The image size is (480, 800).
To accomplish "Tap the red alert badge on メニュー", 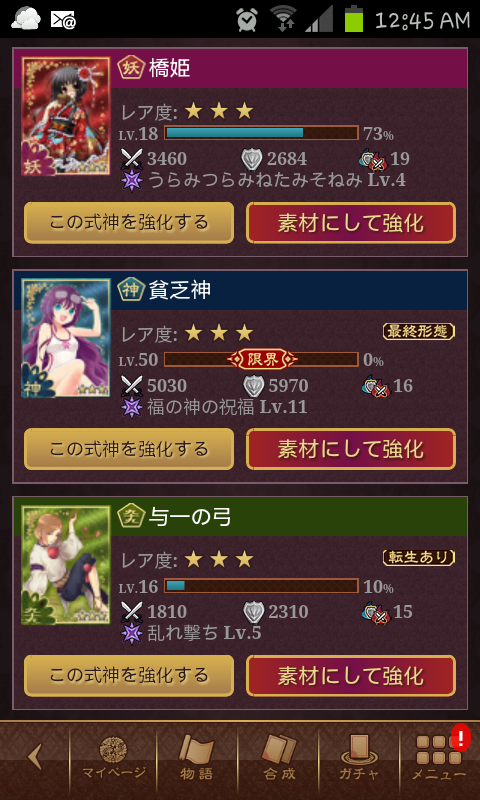I will [x=461, y=738].
